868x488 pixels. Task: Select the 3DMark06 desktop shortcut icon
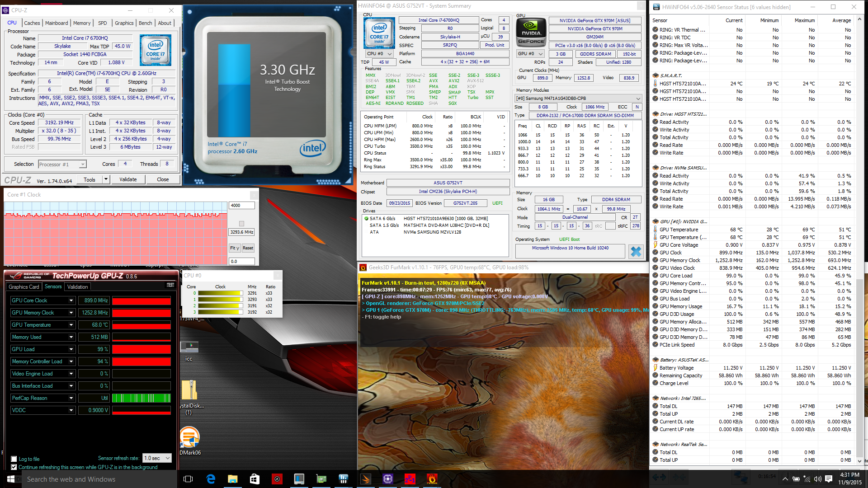coord(189,441)
